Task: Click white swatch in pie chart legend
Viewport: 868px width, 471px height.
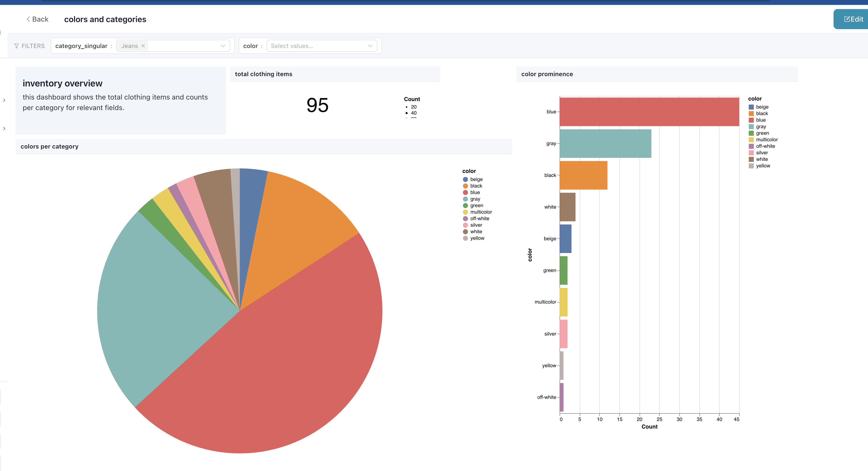Action: [x=465, y=232]
